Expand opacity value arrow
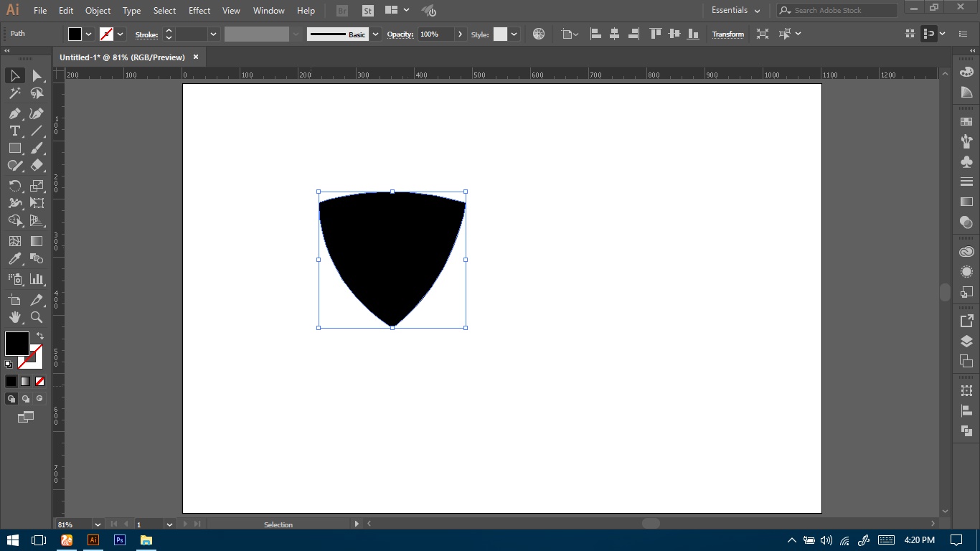Image resolution: width=980 pixels, height=551 pixels. [460, 34]
